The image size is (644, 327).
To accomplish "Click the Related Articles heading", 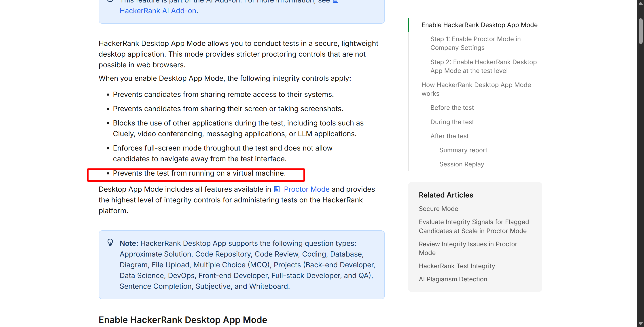I will [x=446, y=195].
